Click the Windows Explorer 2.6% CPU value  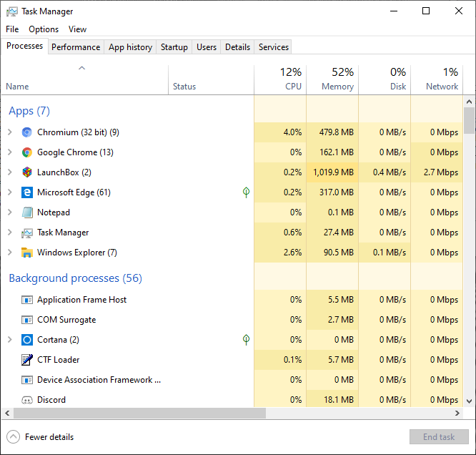[292, 253]
